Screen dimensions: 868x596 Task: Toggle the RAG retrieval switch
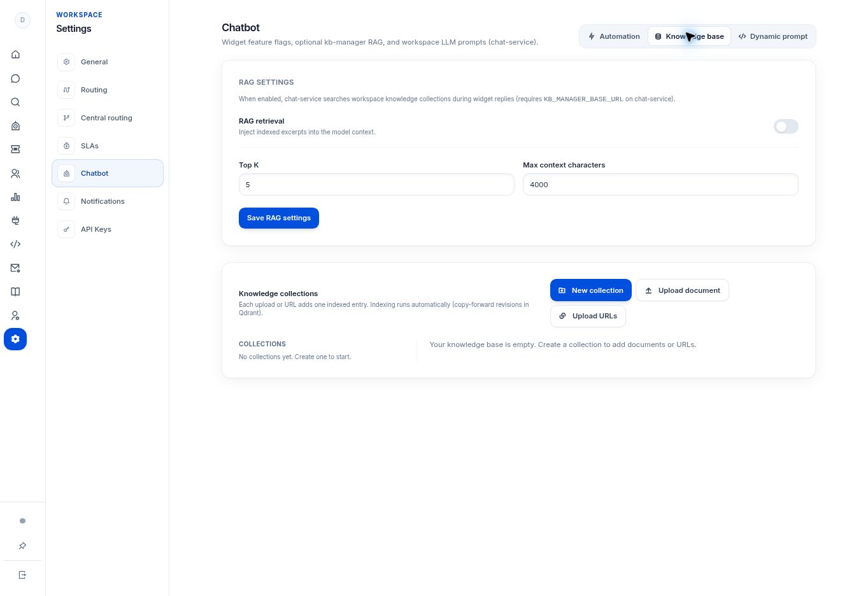tap(786, 127)
